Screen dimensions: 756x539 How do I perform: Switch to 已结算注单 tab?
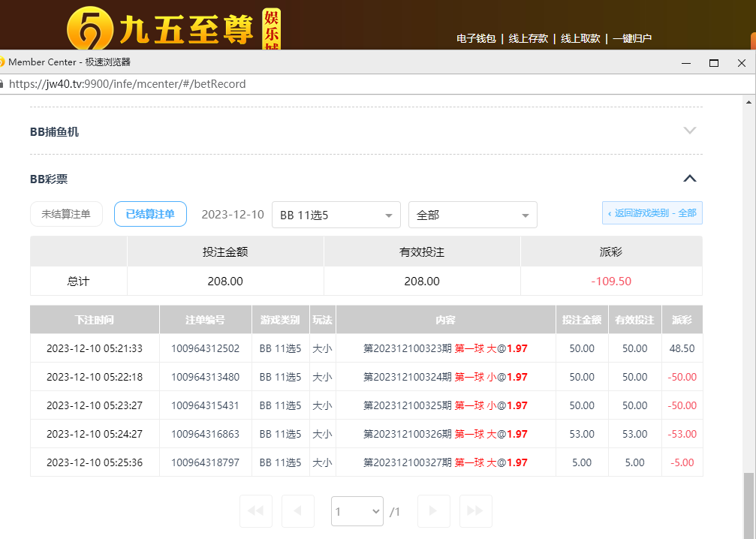pyautogui.click(x=150, y=214)
